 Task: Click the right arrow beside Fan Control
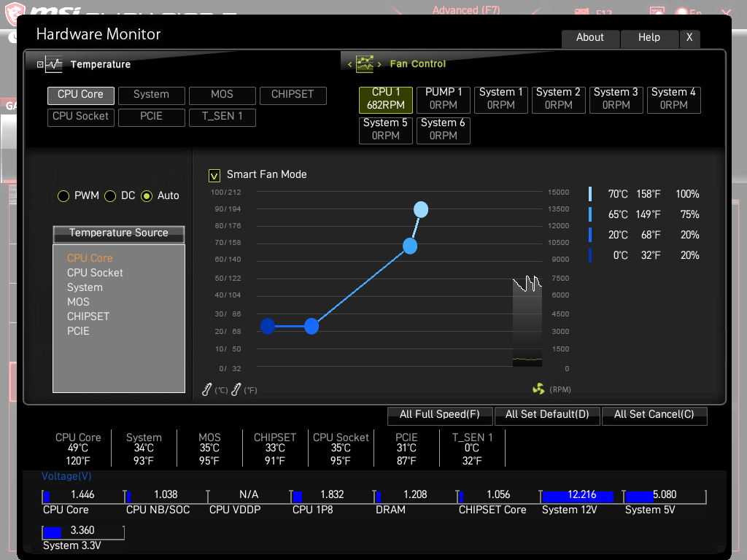[379, 64]
